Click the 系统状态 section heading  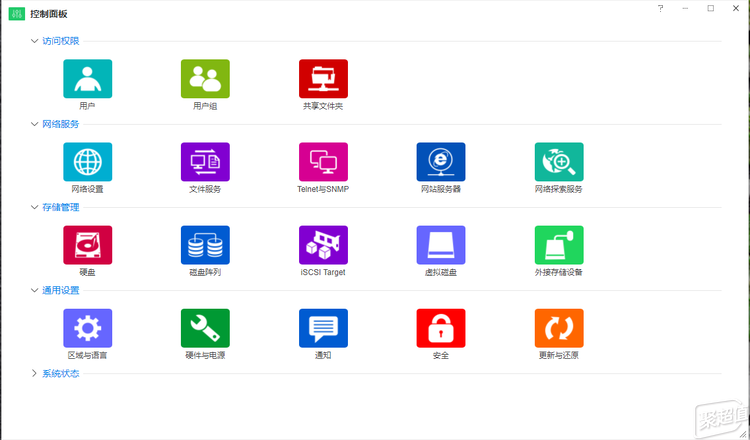[61, 374]
